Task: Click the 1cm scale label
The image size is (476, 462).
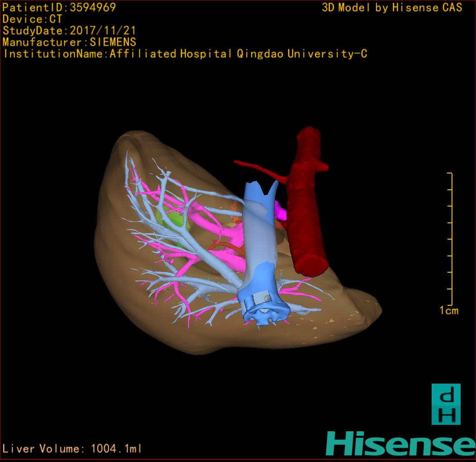Action: (448, 310)
